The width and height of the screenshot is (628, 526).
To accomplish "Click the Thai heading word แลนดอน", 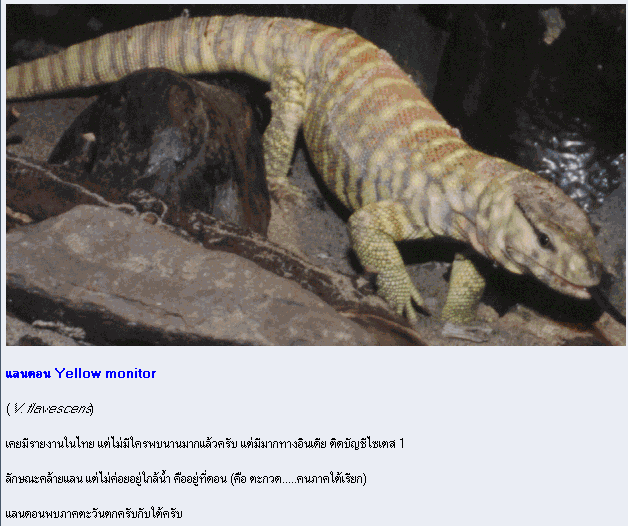I will [x=28, y=374].
